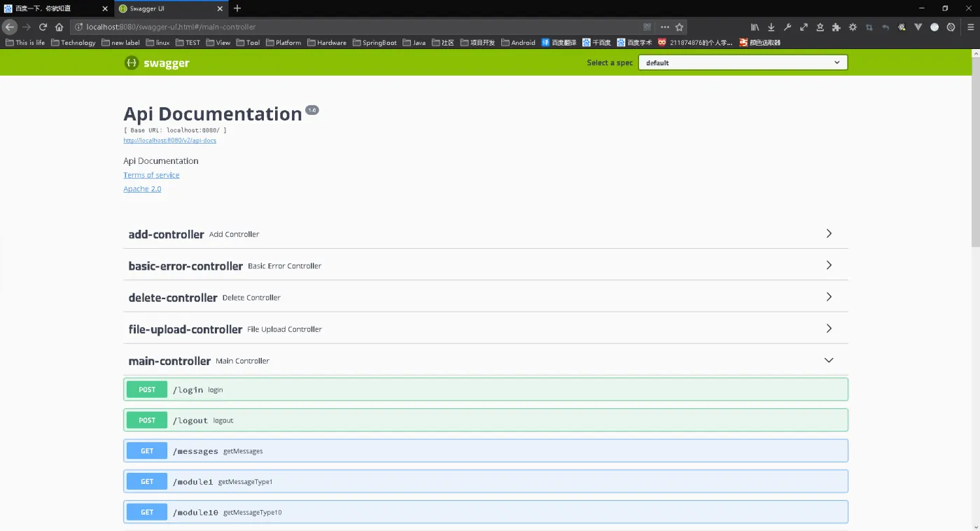The height and width of the screenshot is (531, 980).
Task: Open the browser hamburger menu
Action: pos(970,27)
